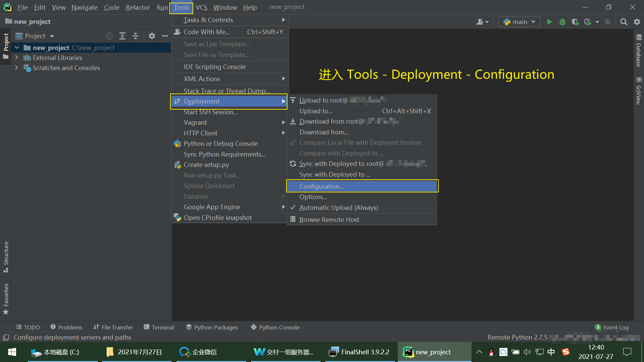Open Search Everywhere magnifier icon
The width and height of the screenshot is (644, 362).
(624, 22)
